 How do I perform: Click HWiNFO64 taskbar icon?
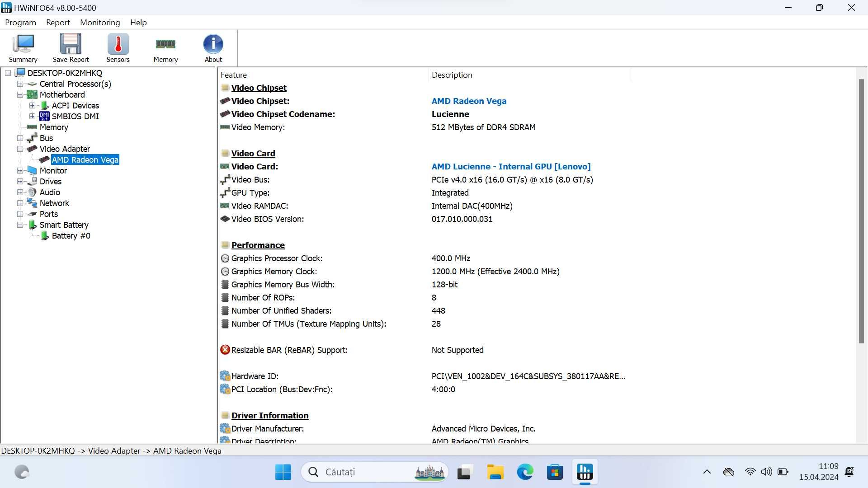tap(585, 472)
